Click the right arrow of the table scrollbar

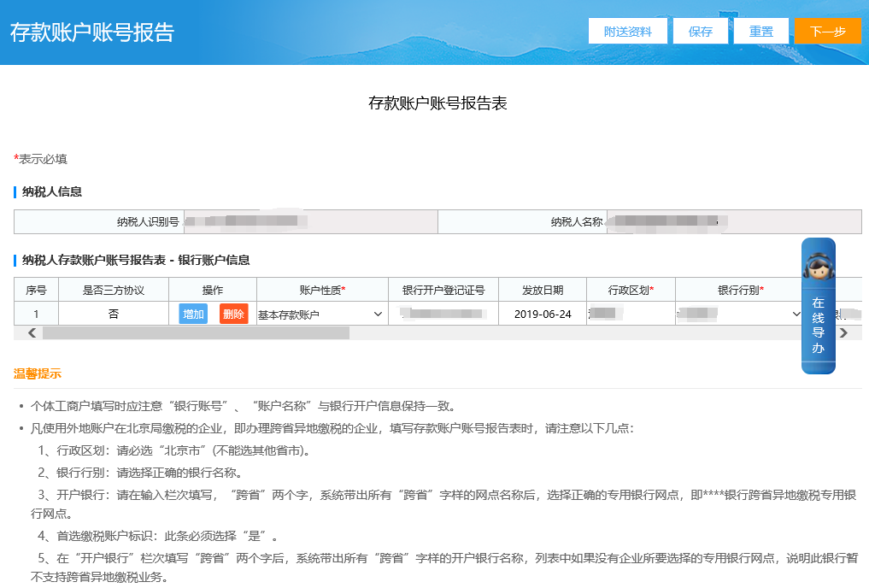[844, 333]
